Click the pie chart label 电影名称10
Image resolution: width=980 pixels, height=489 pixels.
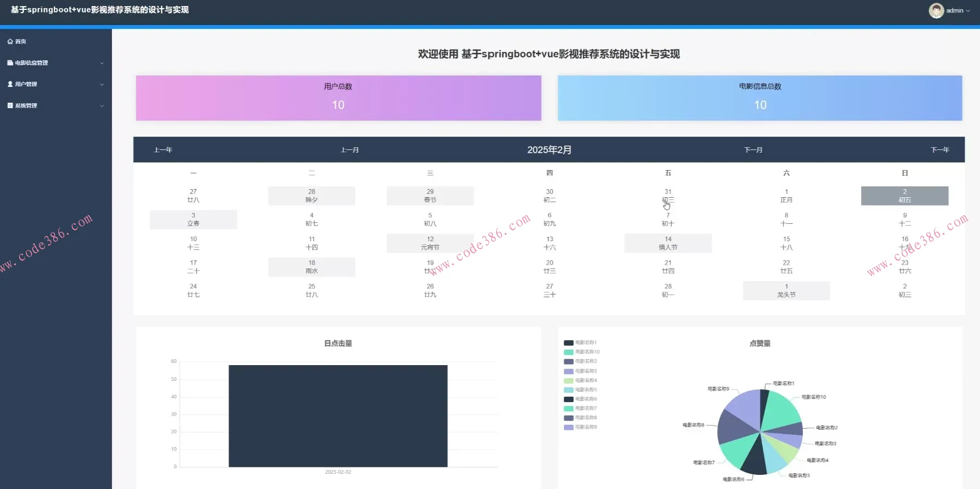pyautogui.click(x=814, y=397)
